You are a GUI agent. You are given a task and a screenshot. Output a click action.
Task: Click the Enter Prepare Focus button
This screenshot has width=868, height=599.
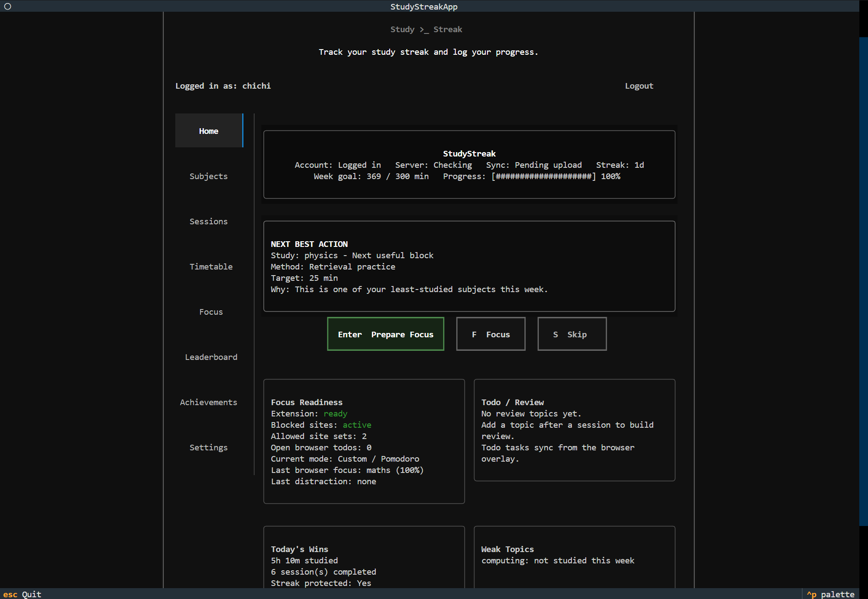tap(385, 334)
